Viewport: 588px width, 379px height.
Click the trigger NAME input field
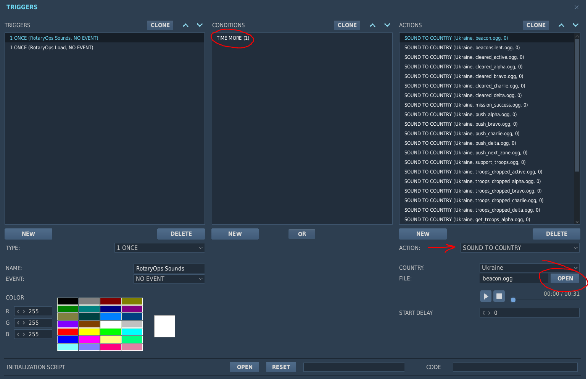pyautogui.click(x=169, y=269)
